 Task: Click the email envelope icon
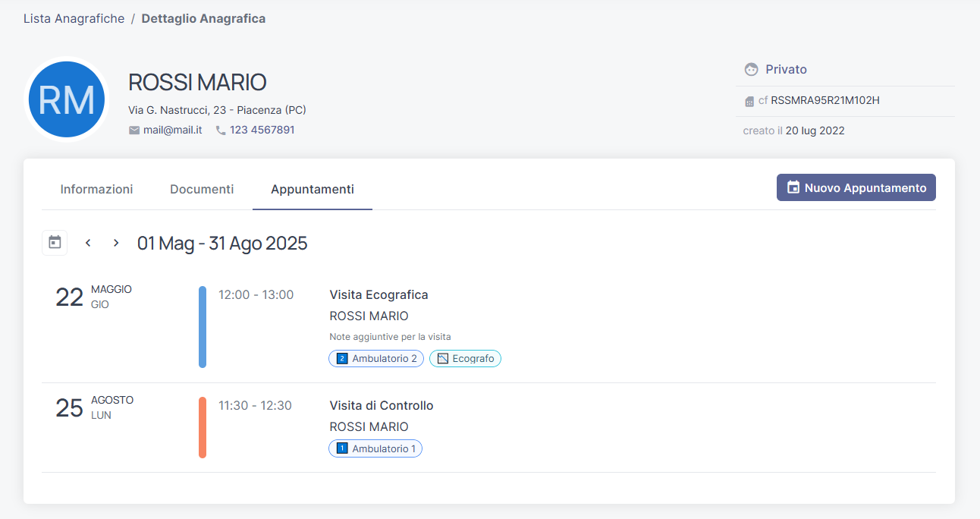click(x=134, y=131)
